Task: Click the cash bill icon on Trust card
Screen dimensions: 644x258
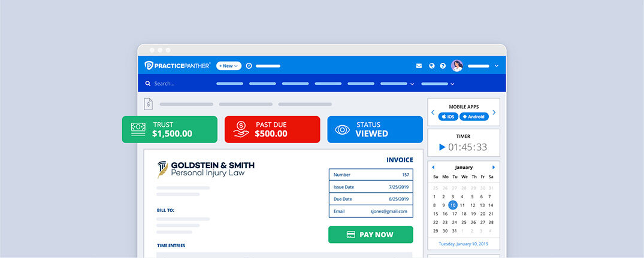Action: click(x=138, y=129)
